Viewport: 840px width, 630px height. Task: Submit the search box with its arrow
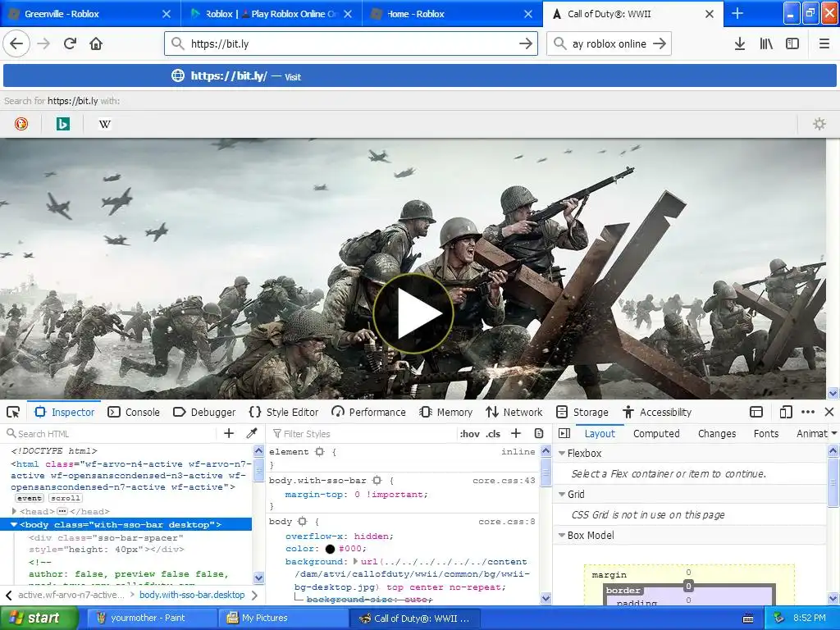[x=660, y=43]
